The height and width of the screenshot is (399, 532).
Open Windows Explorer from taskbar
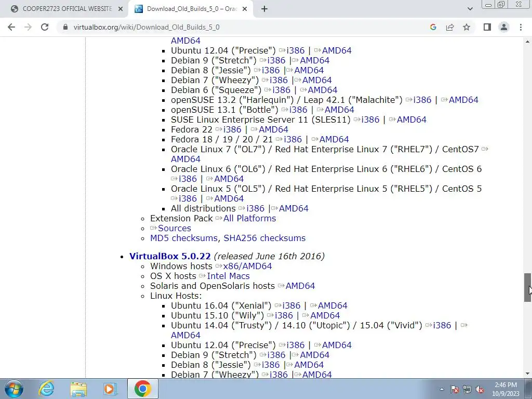78,389
